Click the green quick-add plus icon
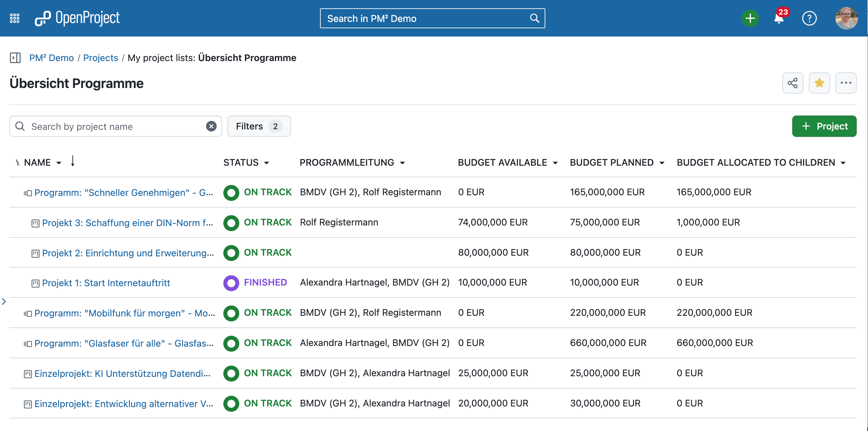868x431 pixels. 750,18
